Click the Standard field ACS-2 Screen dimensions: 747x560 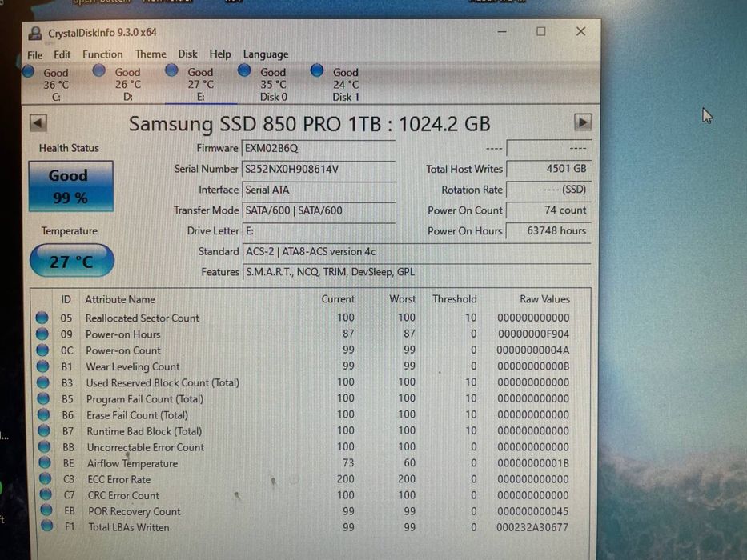coord(416,251)
